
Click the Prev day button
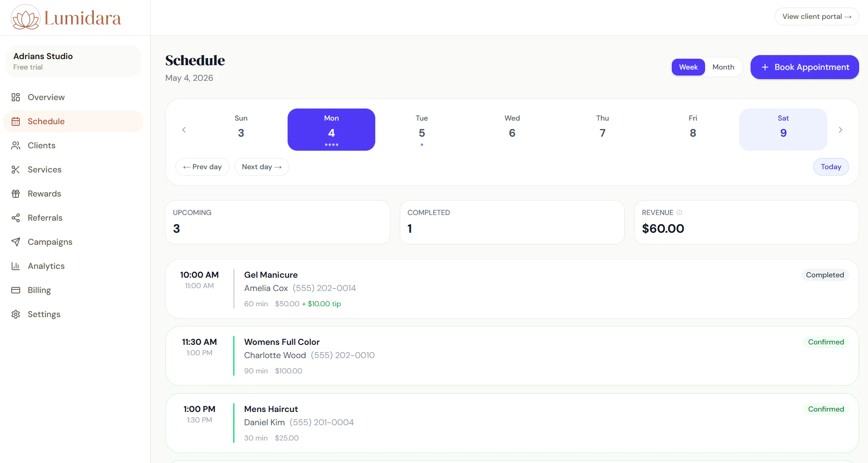click(202, 167)
